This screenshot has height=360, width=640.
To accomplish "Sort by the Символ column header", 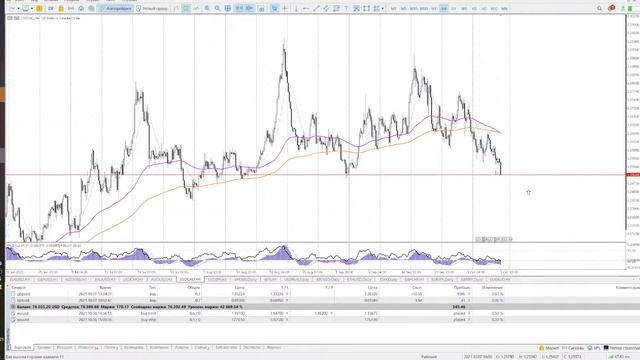I will (19, 288).
